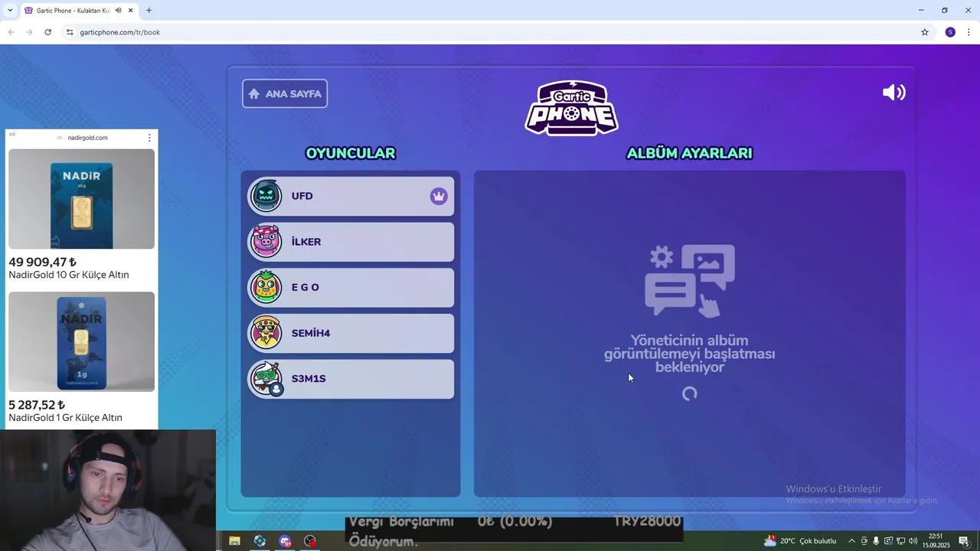View site information icon in the address bar
Image resolution: width=980 pixels, height=551 pixels.
(70, 32)
